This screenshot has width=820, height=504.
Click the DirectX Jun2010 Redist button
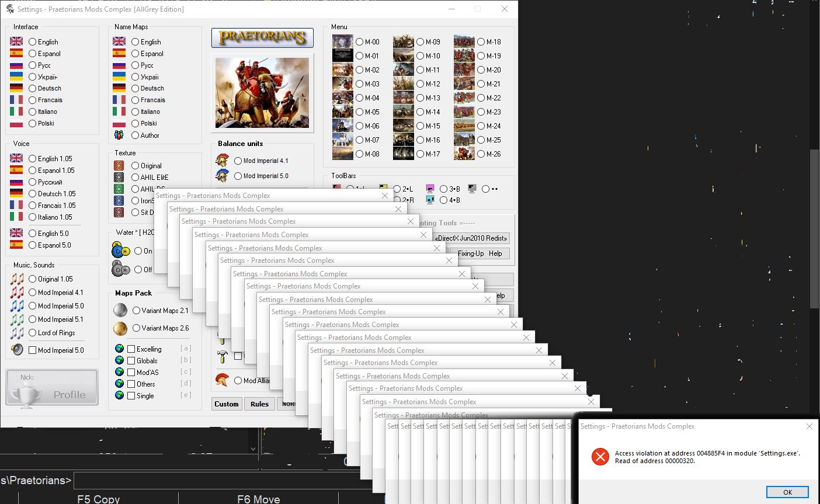(x=471, y=238)
